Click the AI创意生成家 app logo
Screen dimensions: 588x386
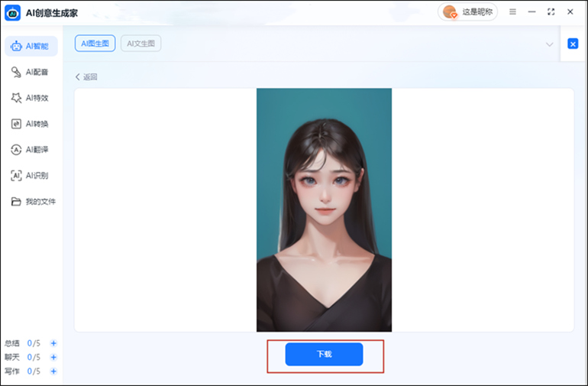point(13,13)
